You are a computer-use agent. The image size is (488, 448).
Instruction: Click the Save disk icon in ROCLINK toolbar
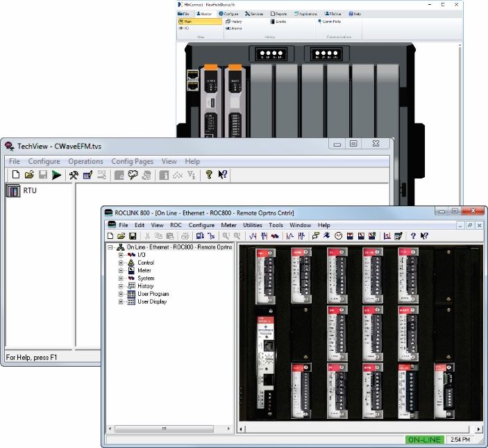click(133, 236)
